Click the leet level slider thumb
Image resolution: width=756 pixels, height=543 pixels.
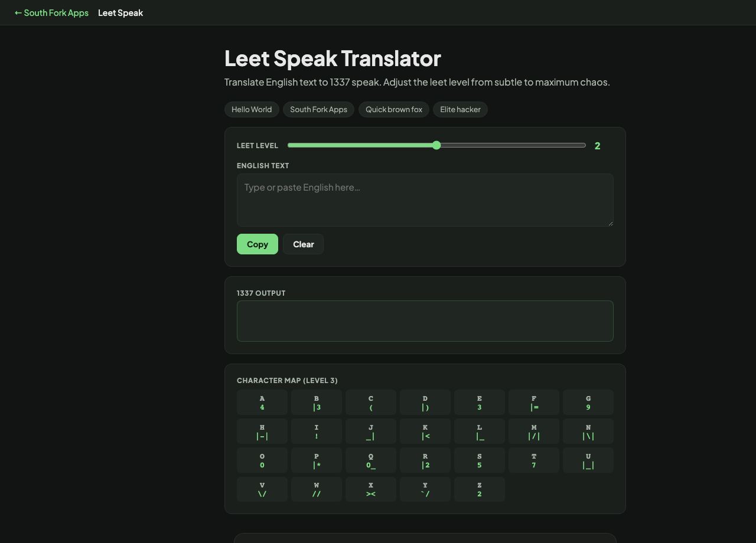436,145
